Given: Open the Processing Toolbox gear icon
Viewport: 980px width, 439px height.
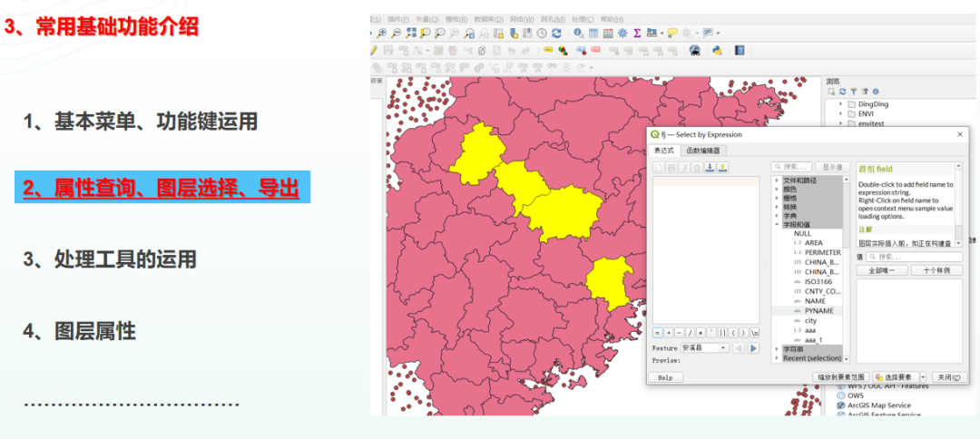Looking at the screenshot, I should (x=622, y=33).
